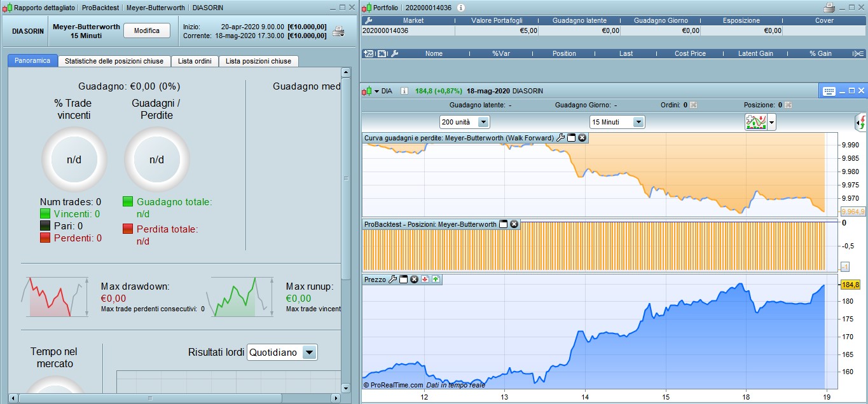The height and width of the screenshot is (404, 868).
Task: Remove the ProBacktest Posizioni panel
Action: tap(514, 224)
